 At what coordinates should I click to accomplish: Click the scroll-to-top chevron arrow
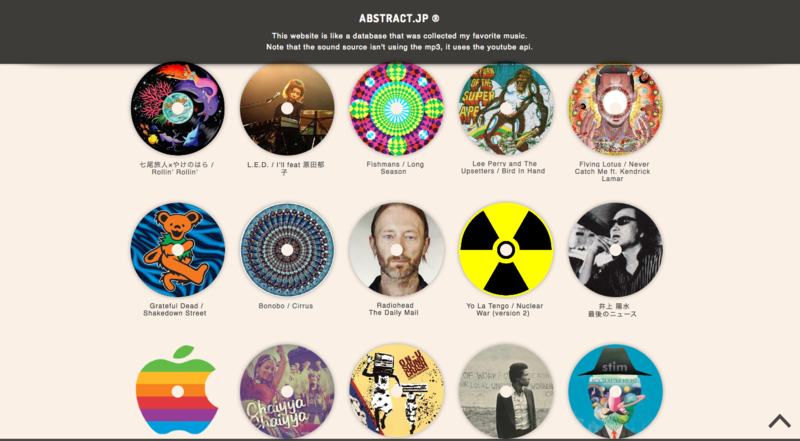tap(779, 421)
